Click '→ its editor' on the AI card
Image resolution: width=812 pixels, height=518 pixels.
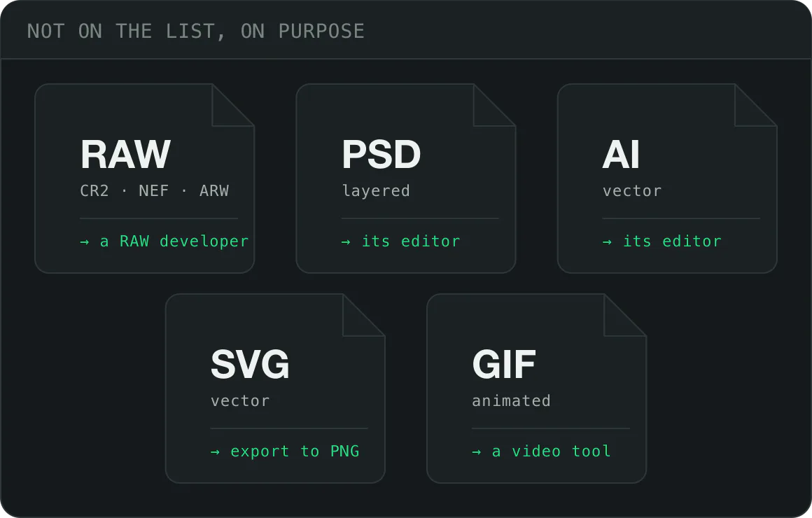tap(661, 241)
